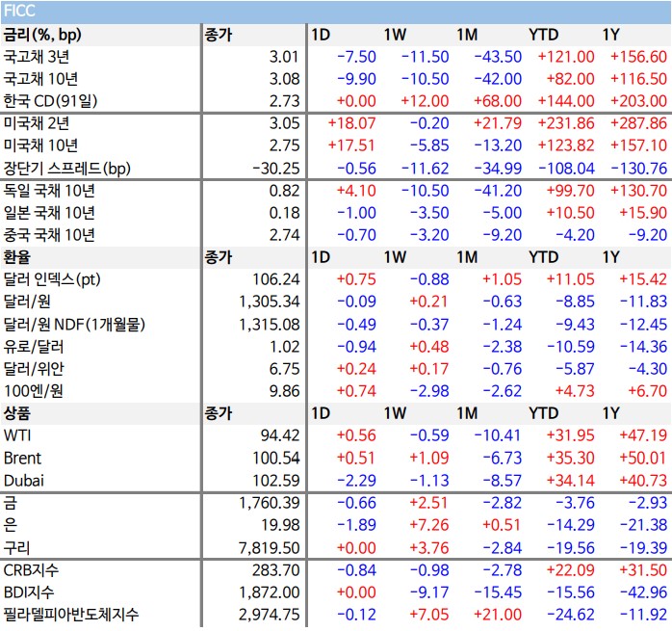This screenshot has height=631, width=672.
Task: Click the WTI row label
Action: [x=17, y=435]
